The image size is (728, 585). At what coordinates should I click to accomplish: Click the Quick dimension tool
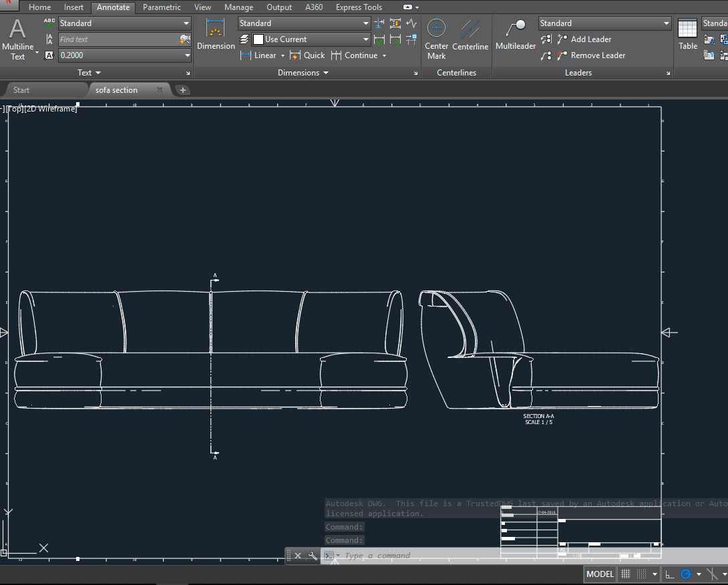click(307, 55)
